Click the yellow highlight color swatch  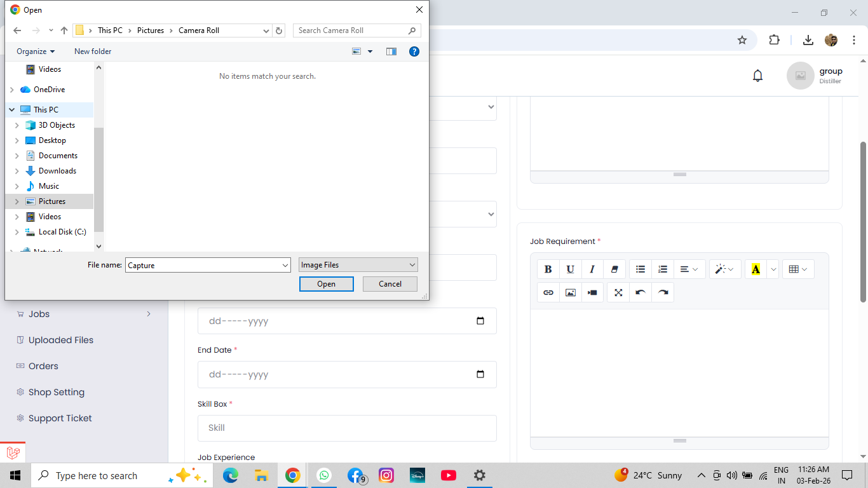(756, 269)
